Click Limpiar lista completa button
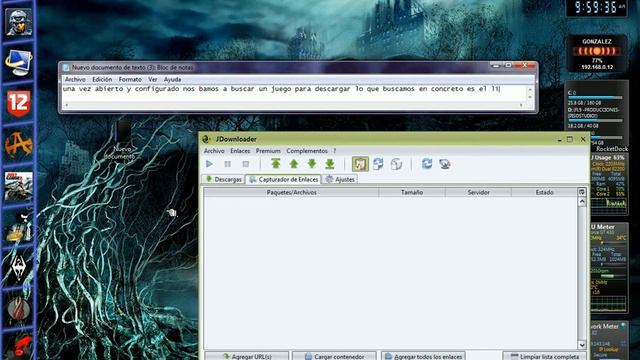This screenshot has height=360, width=640. 545,356
